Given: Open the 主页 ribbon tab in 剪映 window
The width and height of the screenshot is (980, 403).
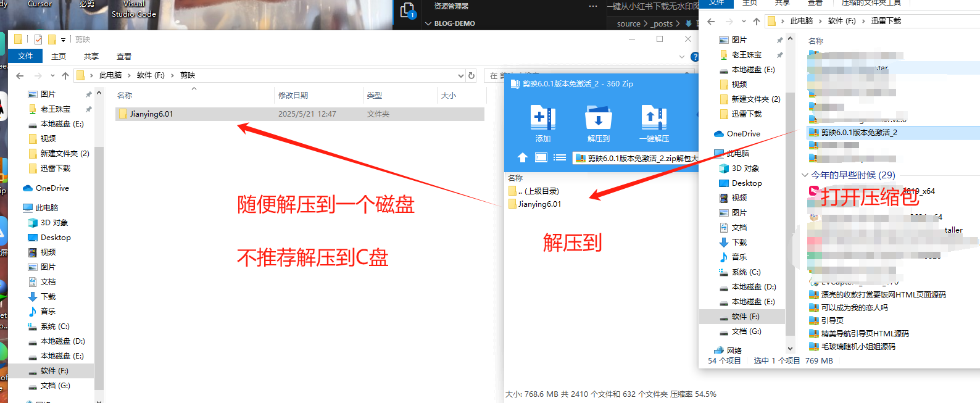Looking at the screenshot, I should click(59, 56).
